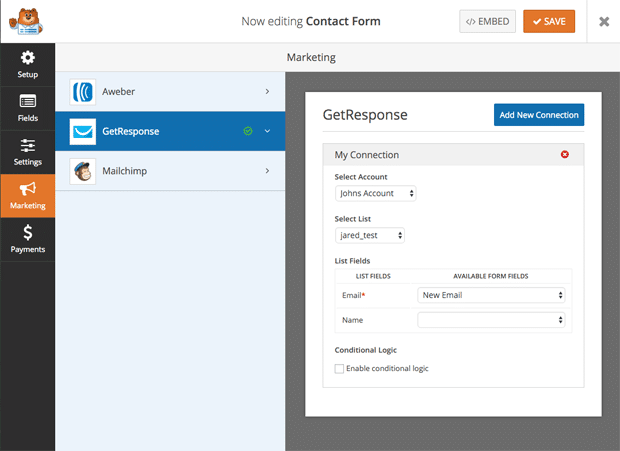Click the GetResponse heading in settings panel
The width and height of the screenshot is (620, 451).
[365, 115]
